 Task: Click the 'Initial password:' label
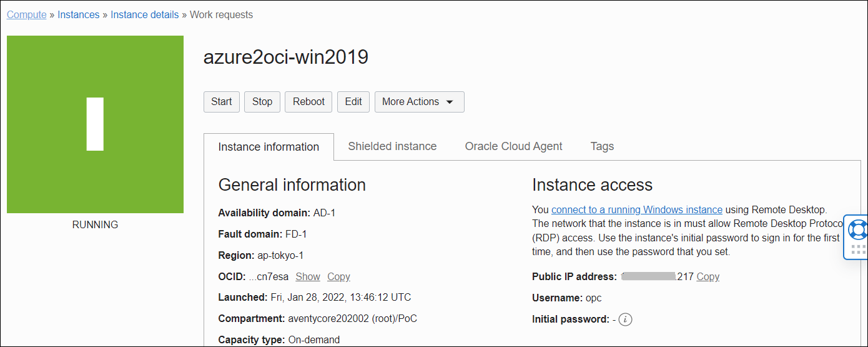coord(571,319)
